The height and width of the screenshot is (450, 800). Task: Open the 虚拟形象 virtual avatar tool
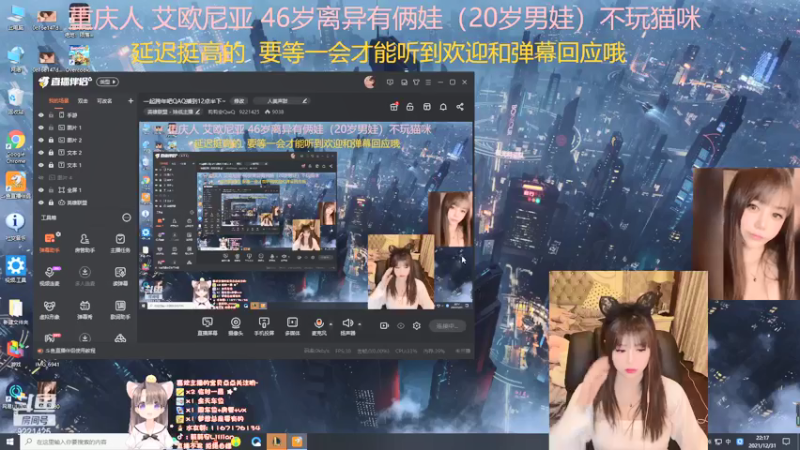[49, 310]
